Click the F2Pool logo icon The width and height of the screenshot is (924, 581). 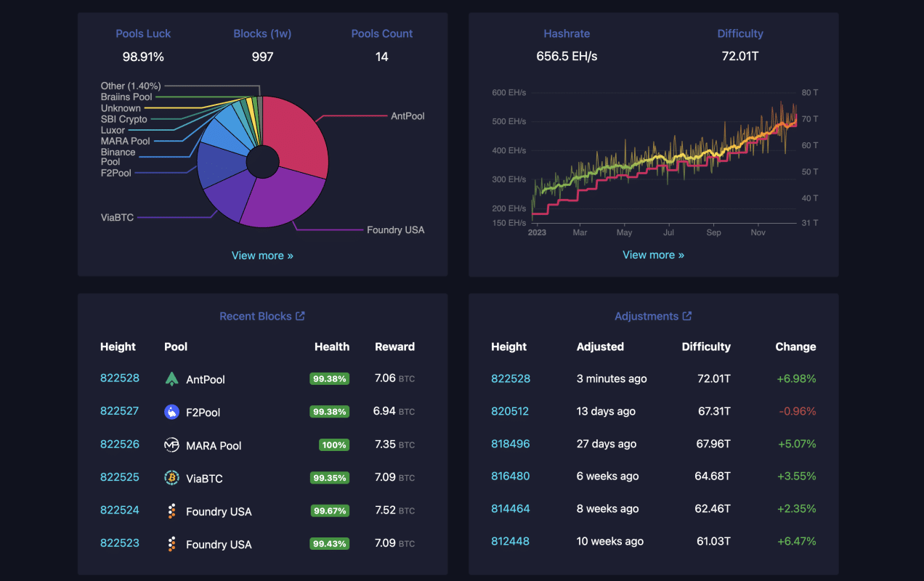click(171, 412)
